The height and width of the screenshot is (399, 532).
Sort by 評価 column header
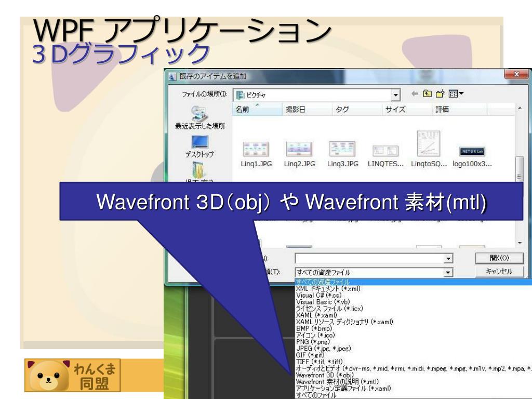coord(460,109)
